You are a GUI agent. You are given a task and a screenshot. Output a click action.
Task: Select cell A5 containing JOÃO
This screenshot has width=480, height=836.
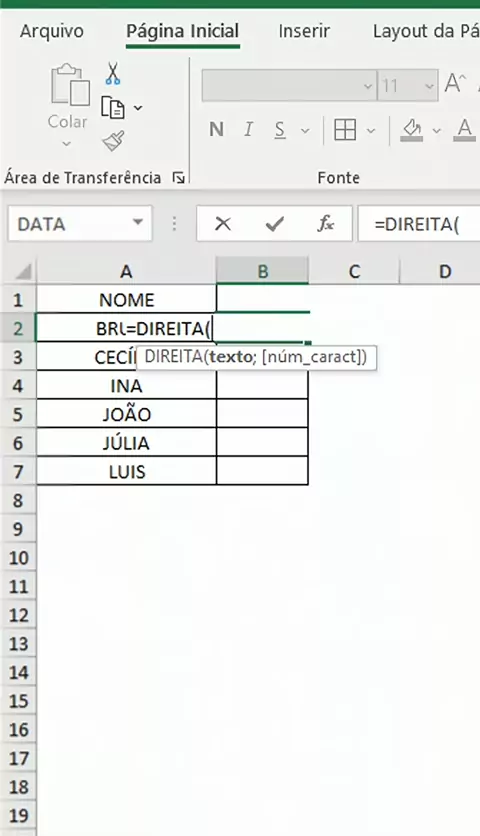[126, 414]
